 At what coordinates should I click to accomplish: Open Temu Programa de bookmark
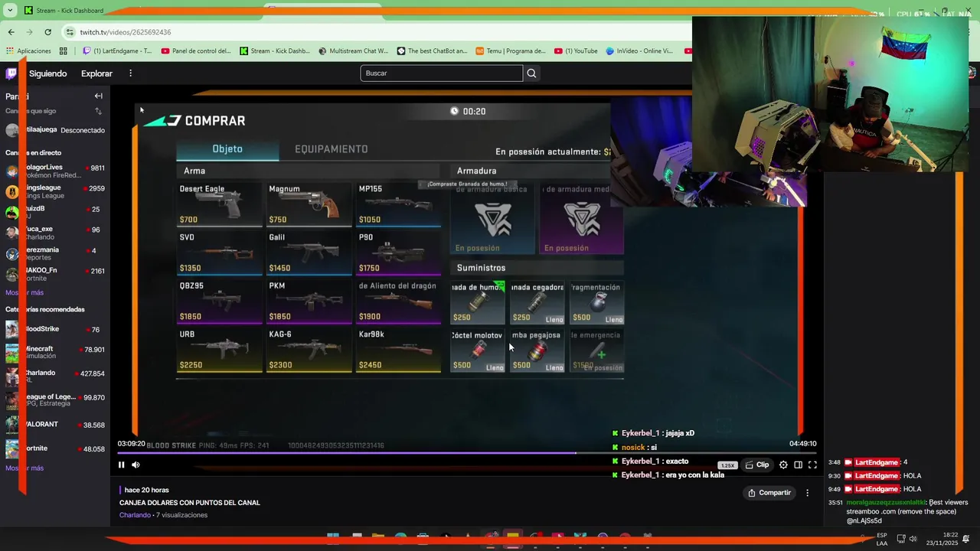(511, 51)
